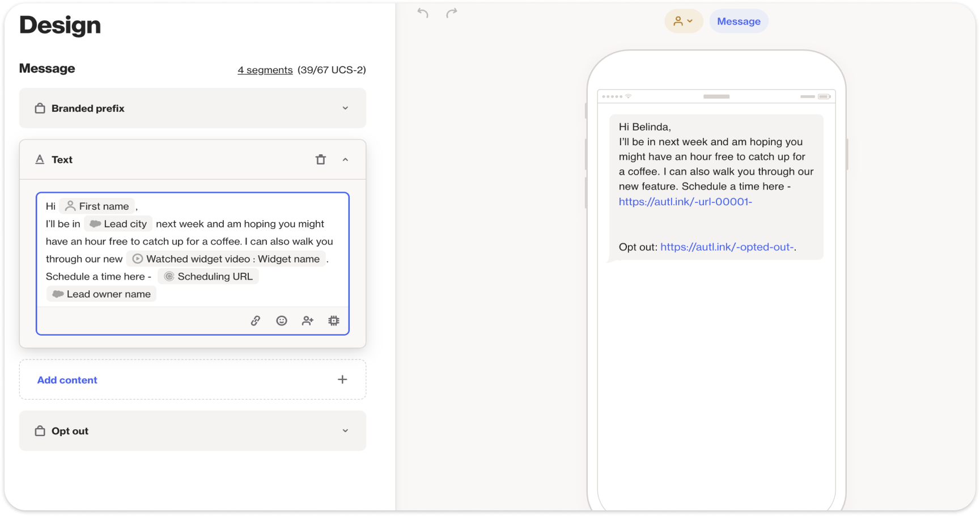Delete the Text block with trash icon
980x516 pixels.
[x=321, y=159]
